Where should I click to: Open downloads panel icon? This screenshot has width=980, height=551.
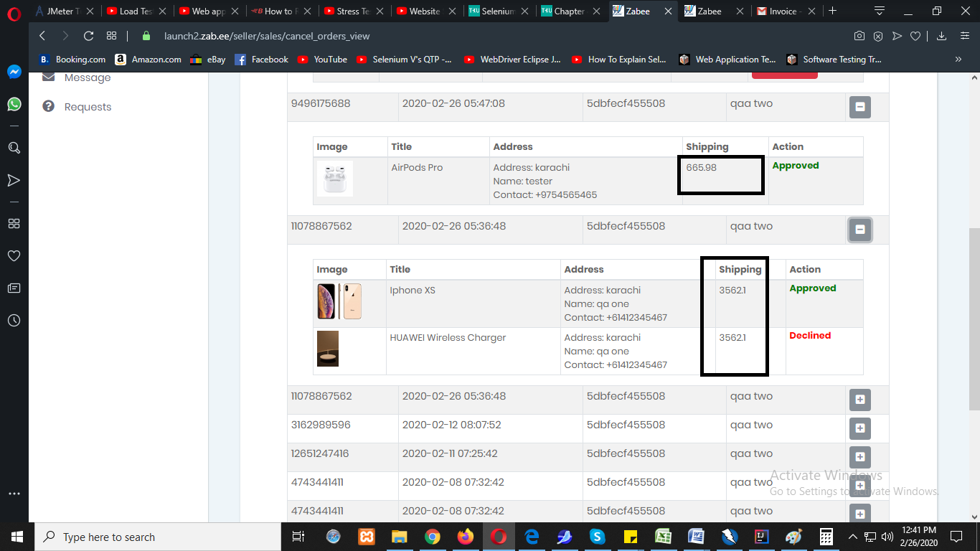(x=942, y=36)
